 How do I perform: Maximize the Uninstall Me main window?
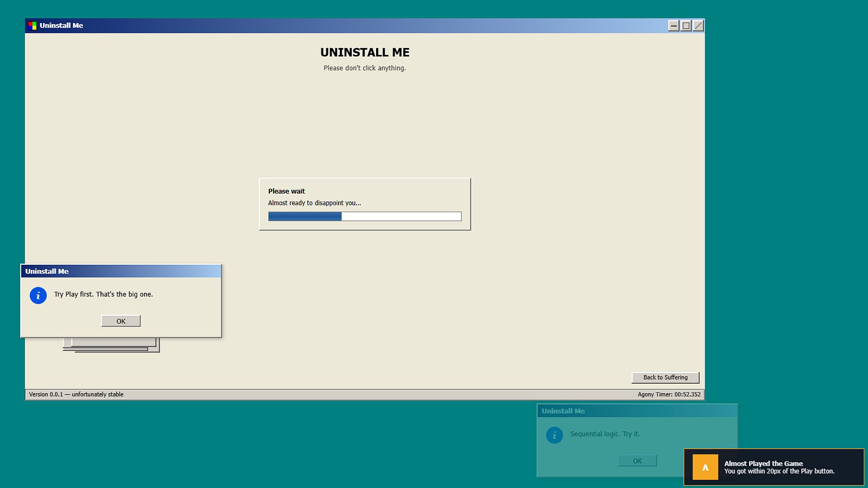pos(686,26)
